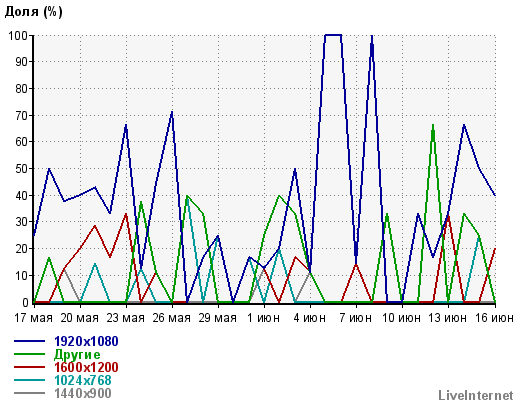520x405 pixels.
Task: Click the Другие legend label
Action: [x=77, y=354]
